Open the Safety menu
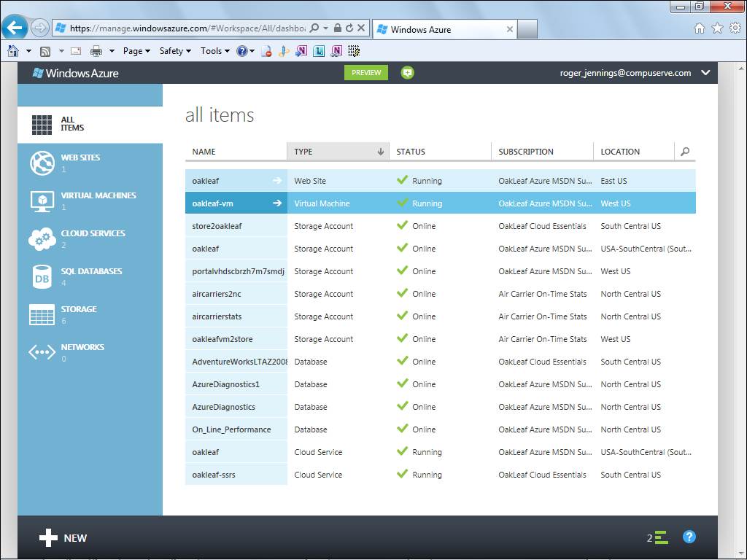 tap(175, 51)
